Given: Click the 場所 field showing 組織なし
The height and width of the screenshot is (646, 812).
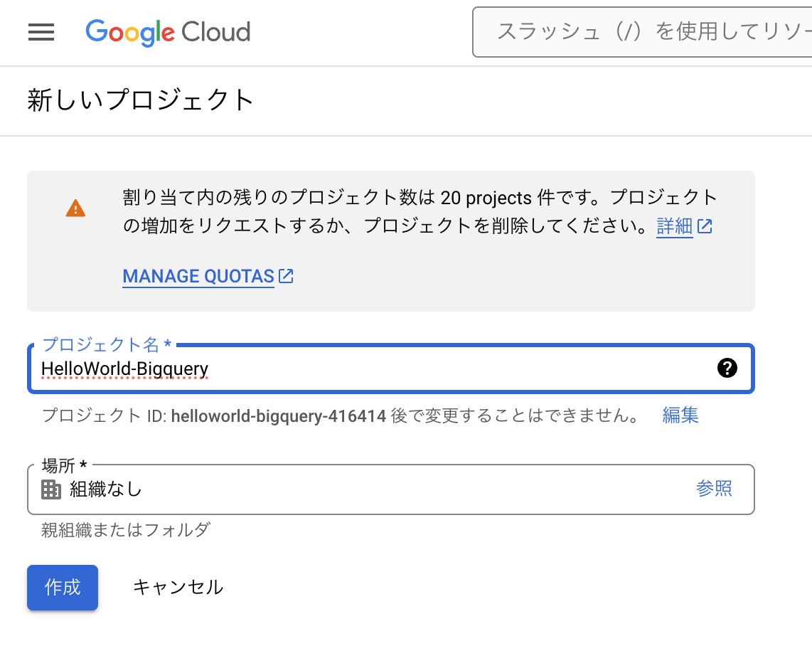Looking at the screenshot, I should pos(356,489).
